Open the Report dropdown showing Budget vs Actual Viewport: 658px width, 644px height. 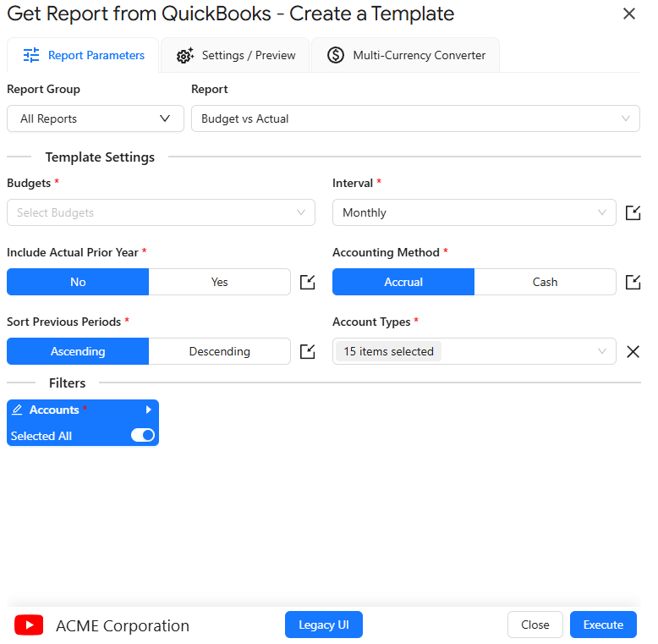(x=415, y=118)
